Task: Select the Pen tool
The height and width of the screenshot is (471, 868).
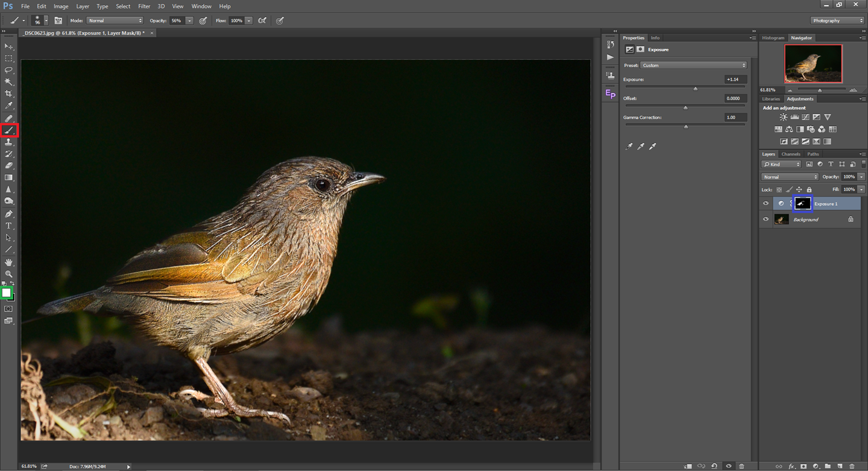Action: click(x=9, y=214)
